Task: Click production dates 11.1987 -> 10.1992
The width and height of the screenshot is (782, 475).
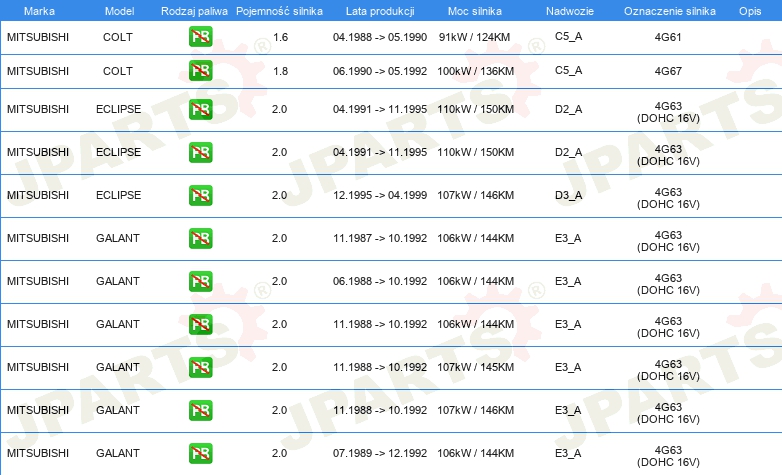Action: (x=380, y=238)
